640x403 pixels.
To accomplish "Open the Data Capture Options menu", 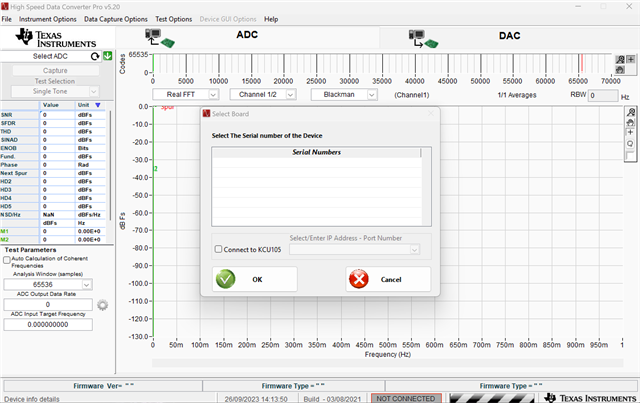I will [x=116, y=19].
